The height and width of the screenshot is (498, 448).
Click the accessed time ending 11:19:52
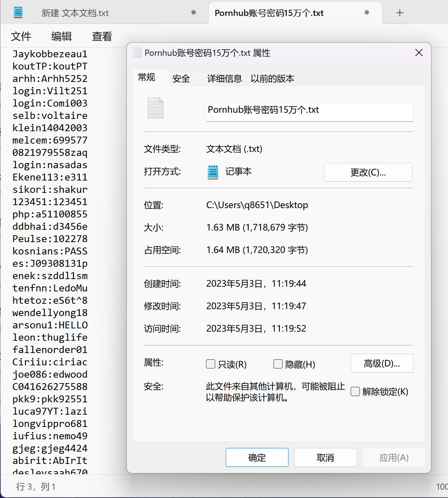[256, 328]
